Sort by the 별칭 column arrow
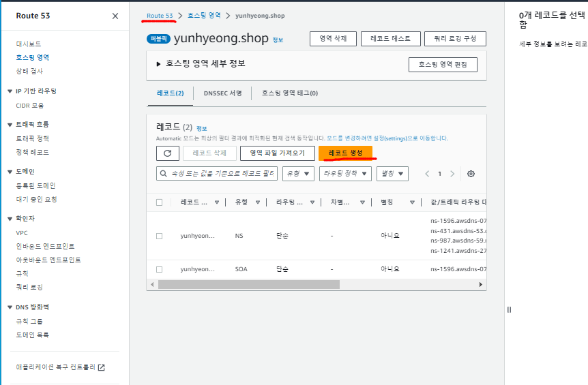 pos(412,202)
